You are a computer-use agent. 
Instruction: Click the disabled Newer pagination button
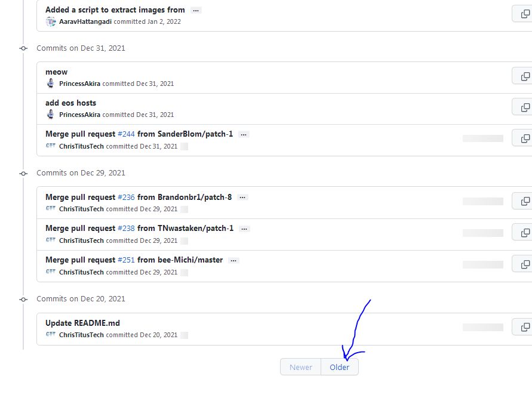[x=300, y=367]
